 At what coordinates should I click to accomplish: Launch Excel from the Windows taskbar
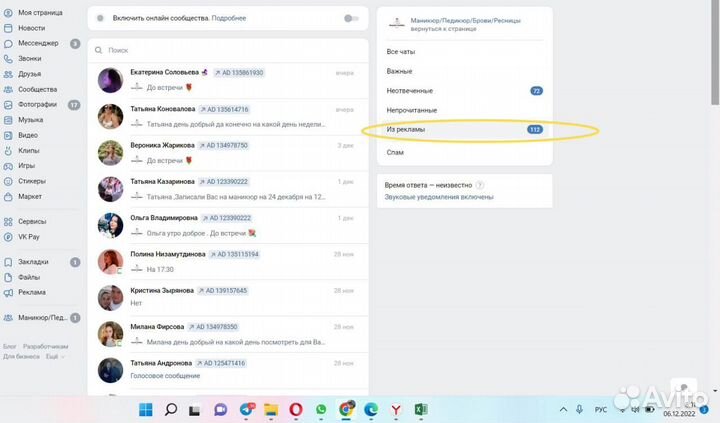421,409
